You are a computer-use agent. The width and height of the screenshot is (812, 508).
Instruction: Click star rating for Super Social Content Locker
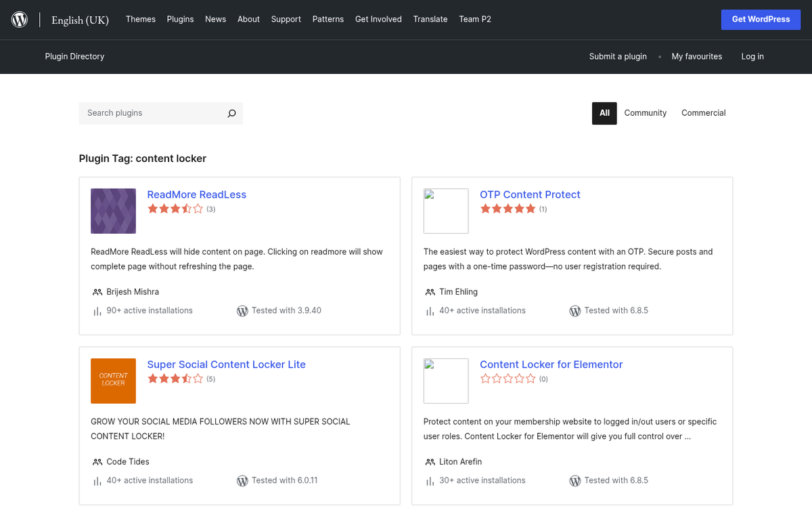click(x=175, y=379)
